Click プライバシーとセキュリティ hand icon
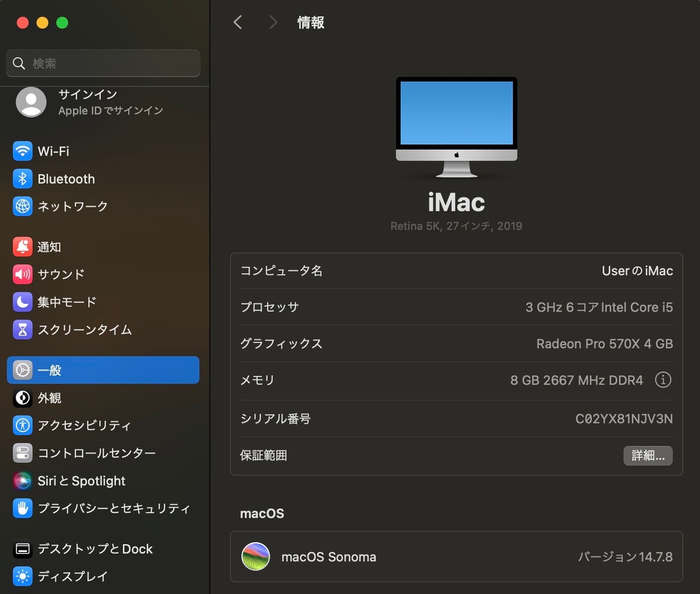Screen dimensions: 700x594 click(22, 508)
